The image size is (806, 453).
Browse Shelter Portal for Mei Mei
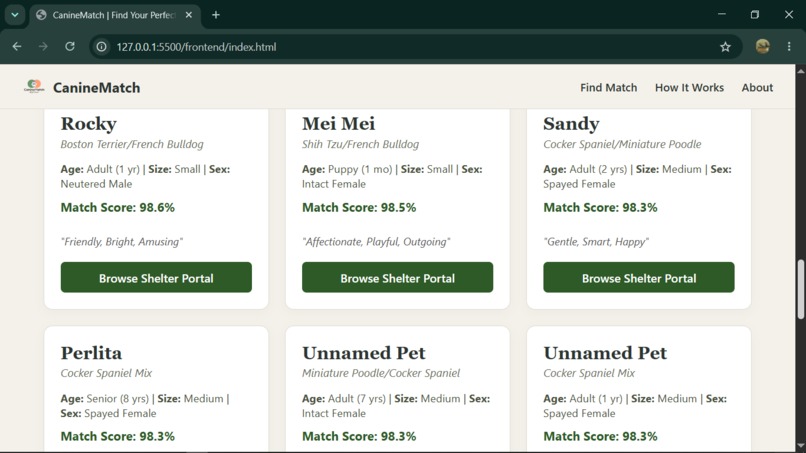[x=397, y=278]
